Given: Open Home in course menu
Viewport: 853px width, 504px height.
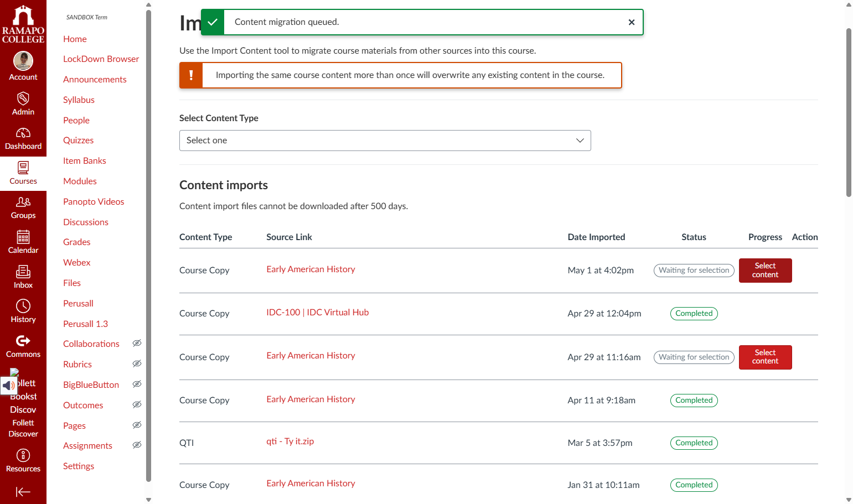Looking at the screenshot, I should (75, 39).
